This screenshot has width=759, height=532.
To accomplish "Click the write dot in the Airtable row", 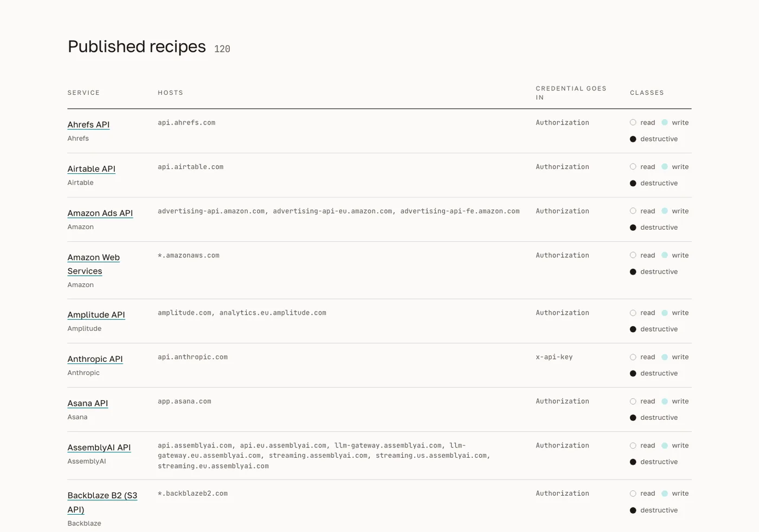I will click(x=665, y=167).
